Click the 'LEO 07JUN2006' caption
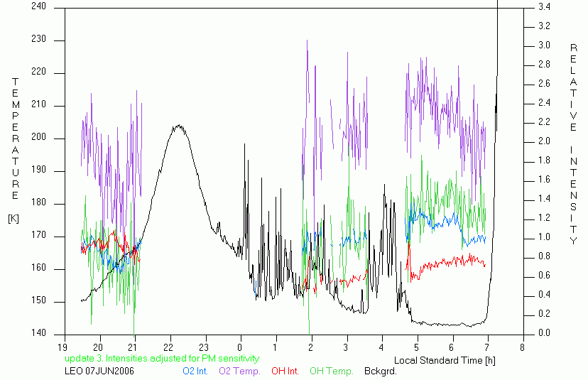The image size is (588, 380). point(99,371)
